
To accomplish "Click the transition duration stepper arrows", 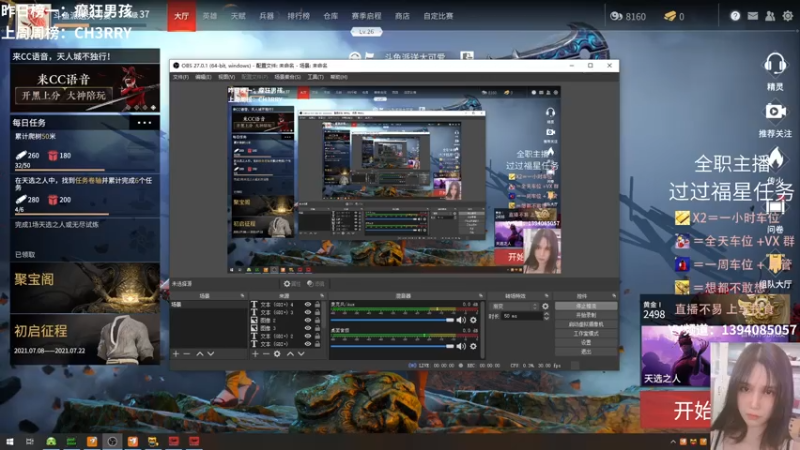I will (546, 316).
